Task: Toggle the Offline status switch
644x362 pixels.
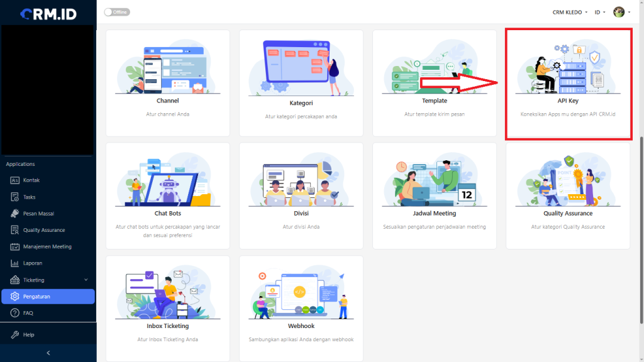Action: pos(117,13)
